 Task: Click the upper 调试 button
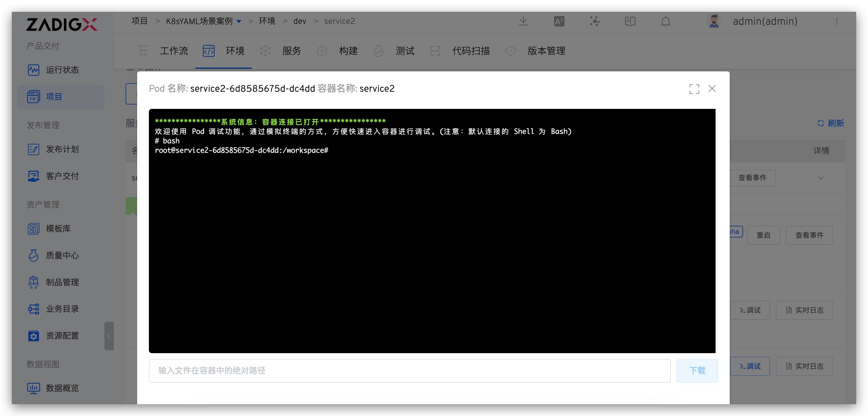pos(750,310)
